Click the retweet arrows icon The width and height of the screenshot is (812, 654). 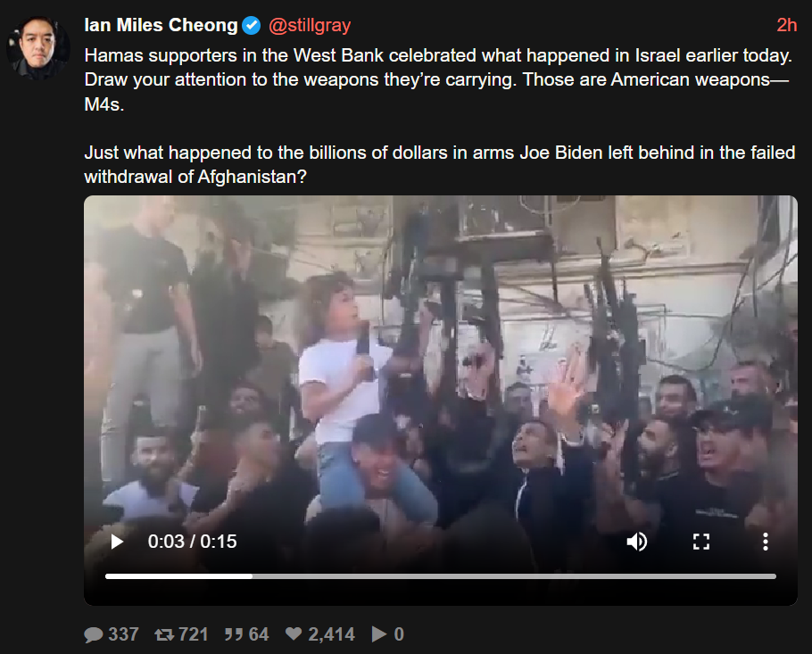(164, 634)
